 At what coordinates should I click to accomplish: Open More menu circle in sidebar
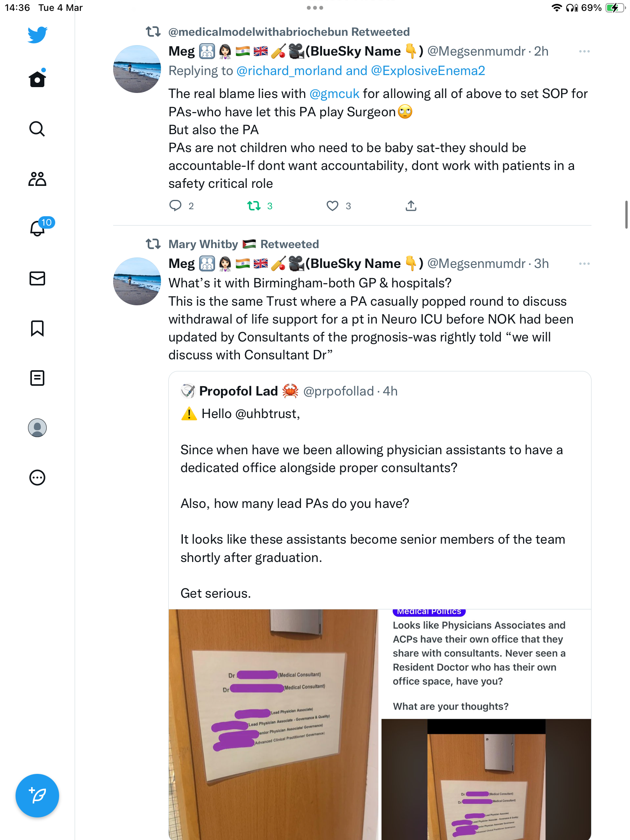(37, 478)
